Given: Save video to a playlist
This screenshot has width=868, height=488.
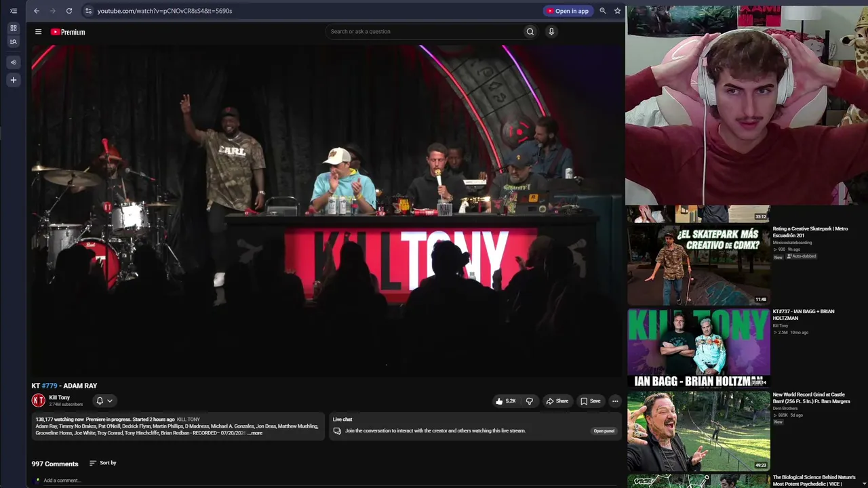Looking at the screenshot, I should (x=590, y=401).
